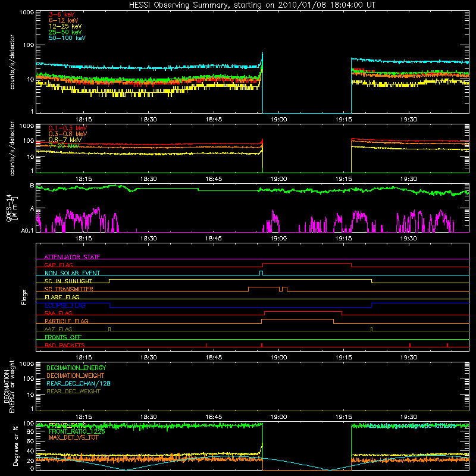The height and width of the screenshot is (476, 476).
Task: Click the 100 label on decimation panel axis
Action: click(29, 378)
